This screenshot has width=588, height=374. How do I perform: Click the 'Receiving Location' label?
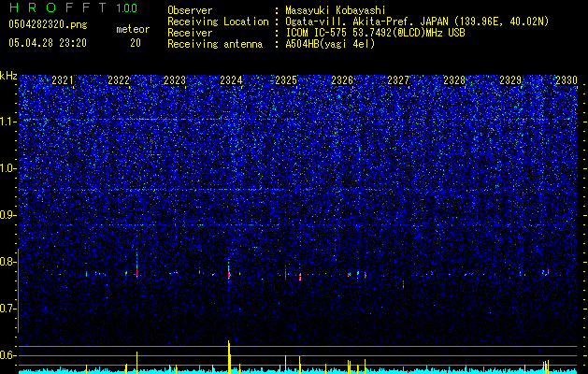tap(218, 22)
